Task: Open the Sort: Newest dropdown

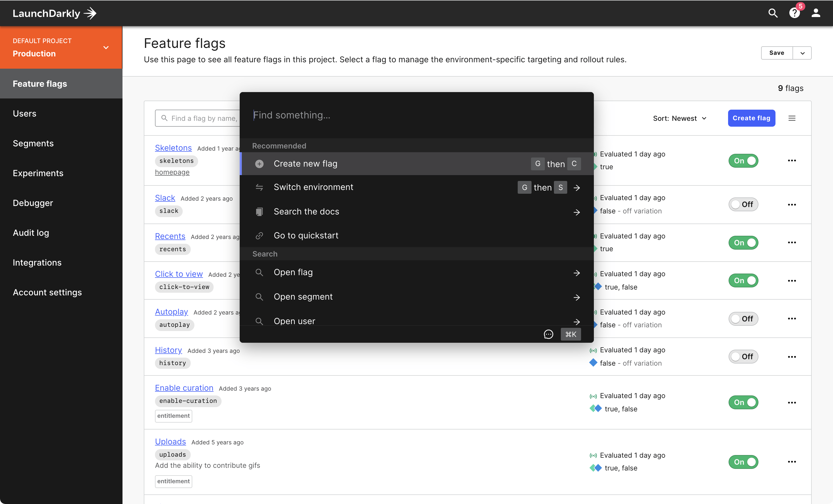Action: [680, 118]
